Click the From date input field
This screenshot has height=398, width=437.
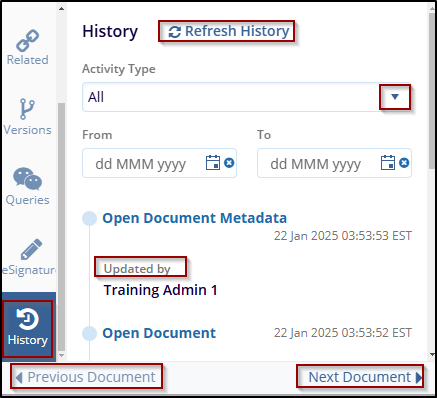click(159, 163)
